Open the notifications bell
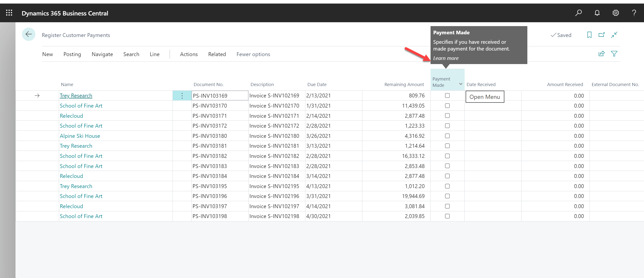 click(597, 13)
